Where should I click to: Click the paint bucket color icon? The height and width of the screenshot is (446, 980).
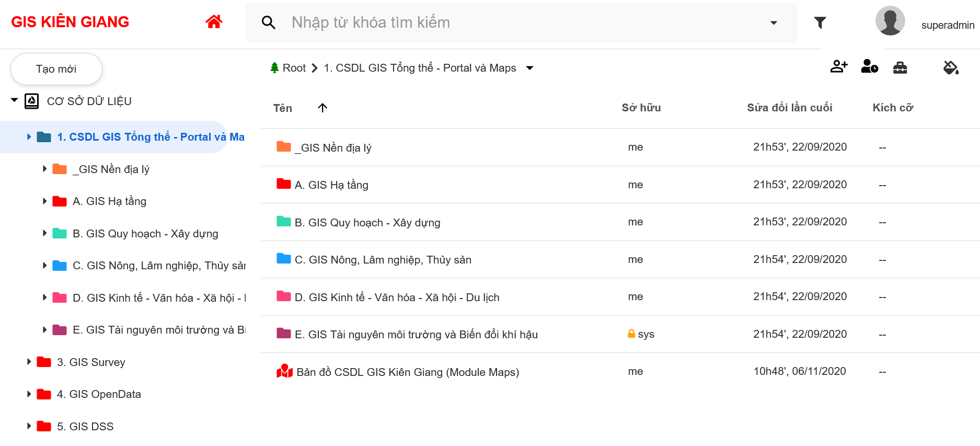(x=950, y=67)
